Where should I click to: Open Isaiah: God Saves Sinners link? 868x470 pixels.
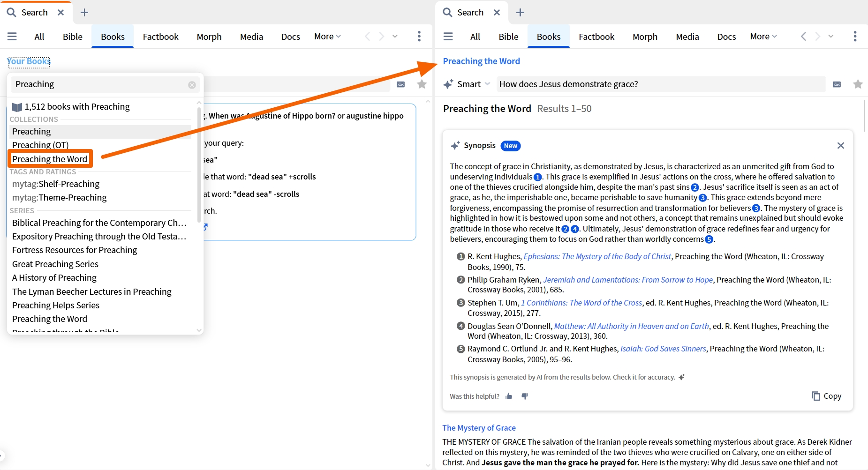coord(663,349)
